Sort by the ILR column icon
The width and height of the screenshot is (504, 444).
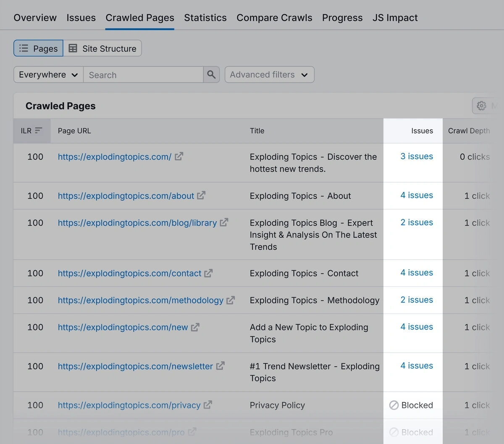(39, 131)
